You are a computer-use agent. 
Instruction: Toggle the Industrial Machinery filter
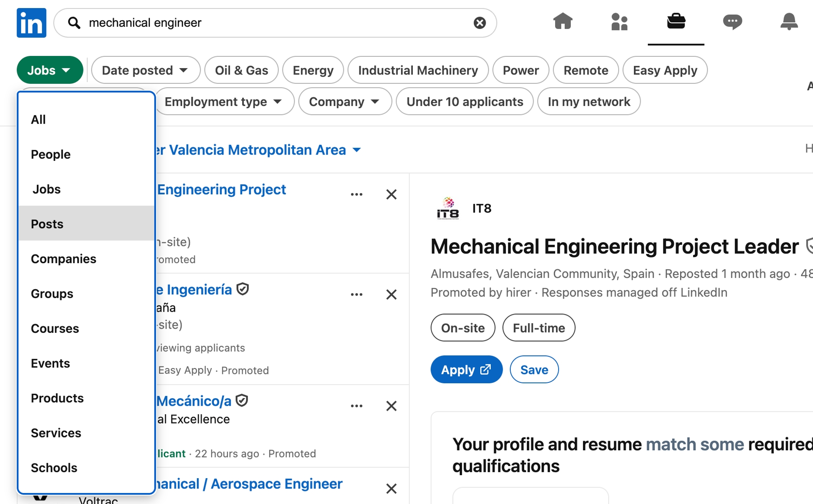pos(418,70)
